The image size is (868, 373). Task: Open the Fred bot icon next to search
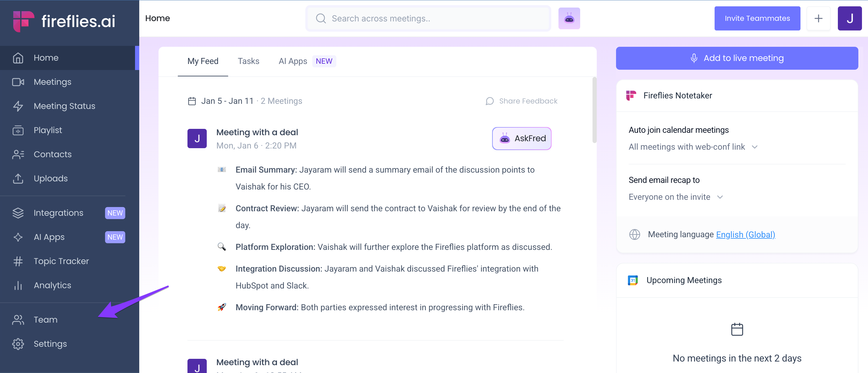569,18
